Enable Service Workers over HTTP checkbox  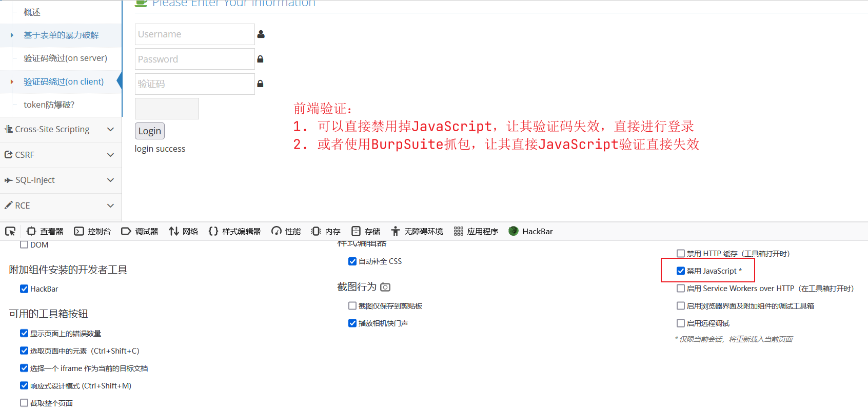tap(681, 288)
